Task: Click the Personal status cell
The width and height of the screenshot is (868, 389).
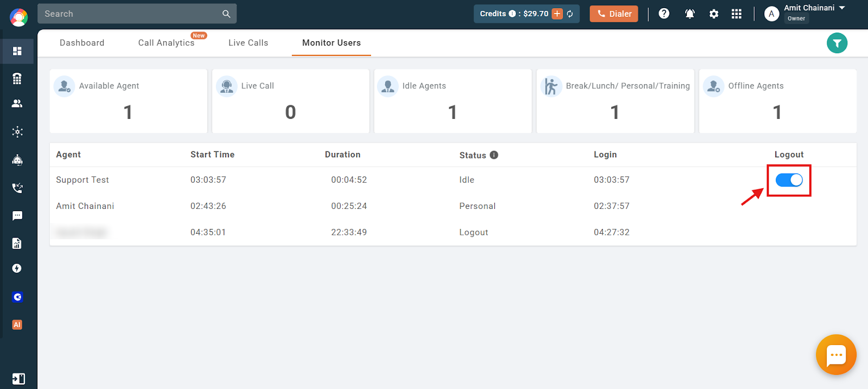Action: [x=477, y=206]
